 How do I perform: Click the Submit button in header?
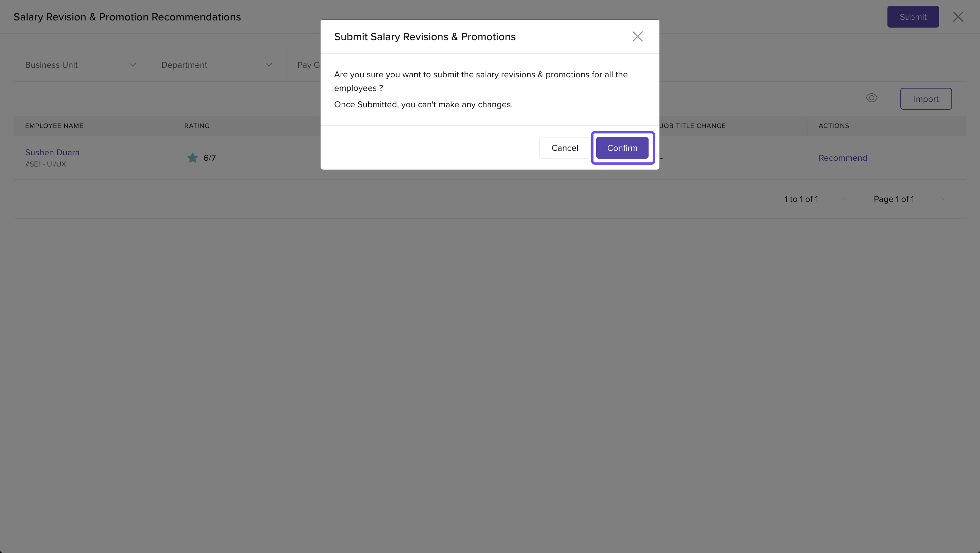tap(913, 17)
